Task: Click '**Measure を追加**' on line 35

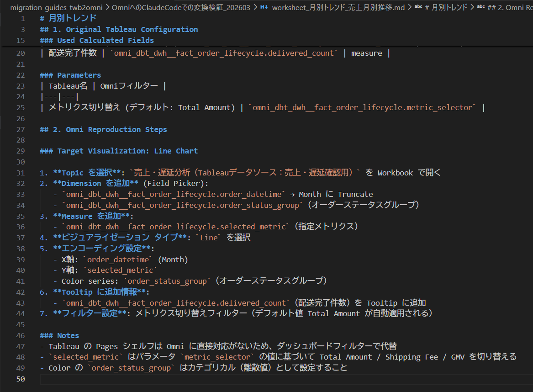Action: (91, 216)
